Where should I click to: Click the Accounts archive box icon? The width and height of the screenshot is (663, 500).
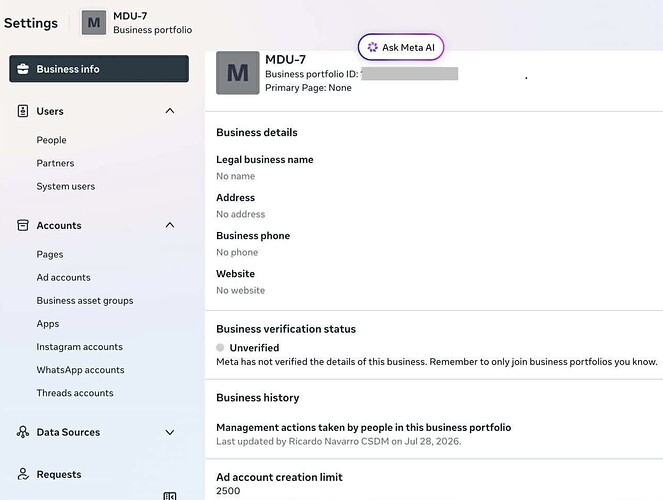tap(23, 225)
